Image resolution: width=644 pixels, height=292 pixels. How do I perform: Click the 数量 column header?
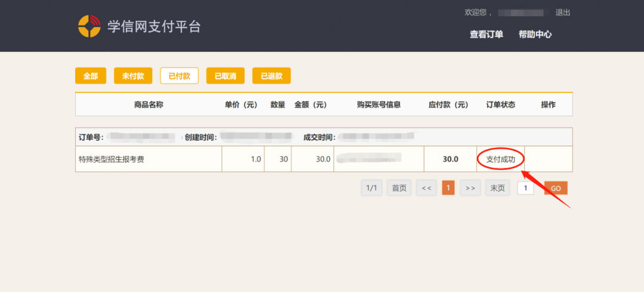point(278,104)
